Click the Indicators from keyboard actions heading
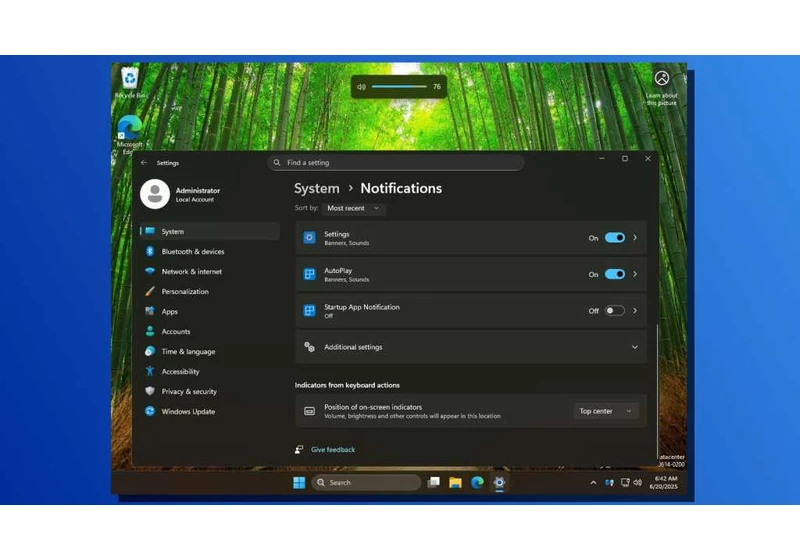This screenshot has width=800, height=560. coord(347,385)
